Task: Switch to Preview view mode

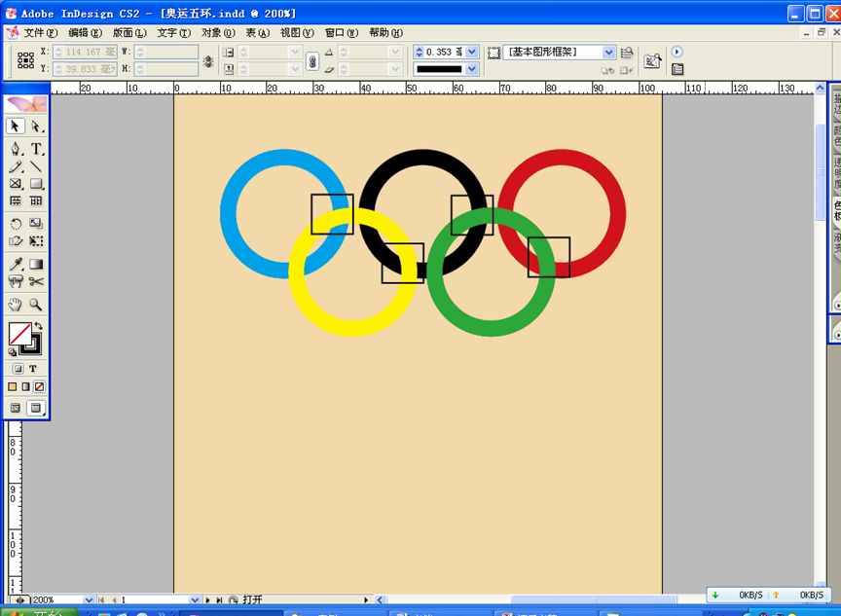Action: point(36,408)
